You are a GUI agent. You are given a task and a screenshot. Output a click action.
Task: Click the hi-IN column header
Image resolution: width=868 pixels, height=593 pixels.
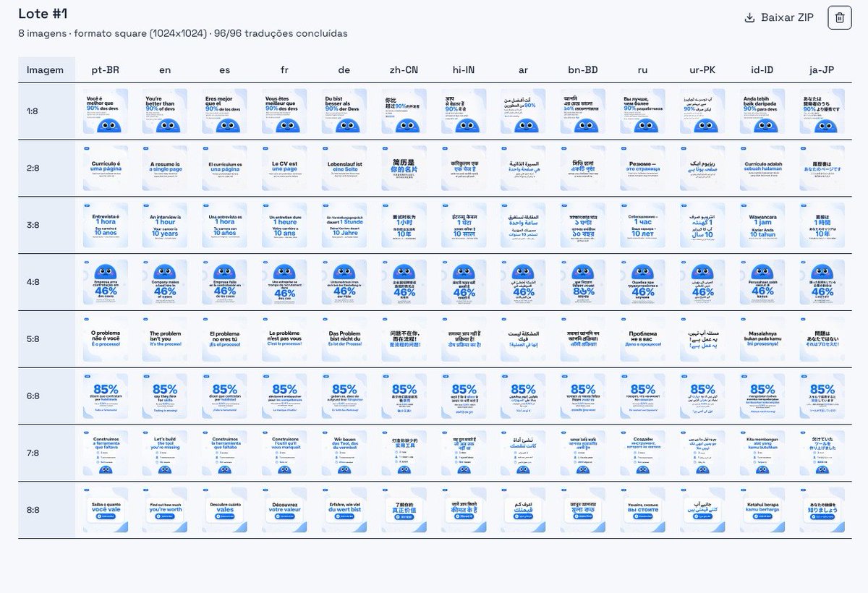pos(464,70)
